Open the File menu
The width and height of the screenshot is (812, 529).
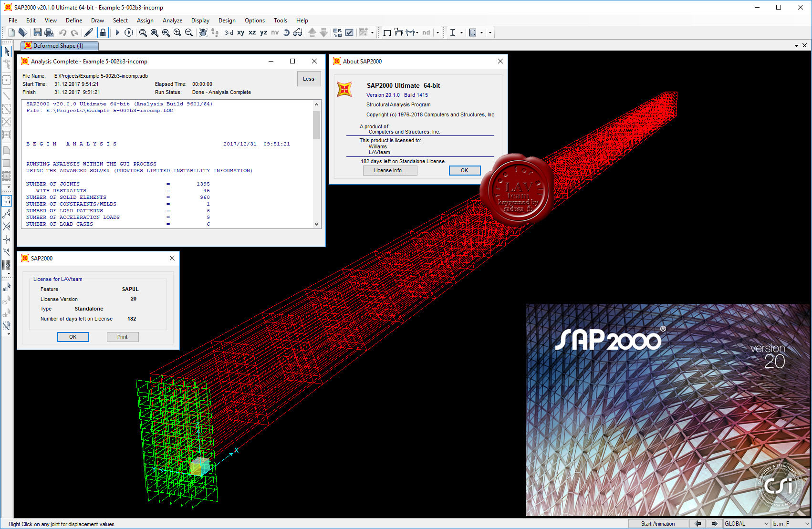click(x=13, y=21)
